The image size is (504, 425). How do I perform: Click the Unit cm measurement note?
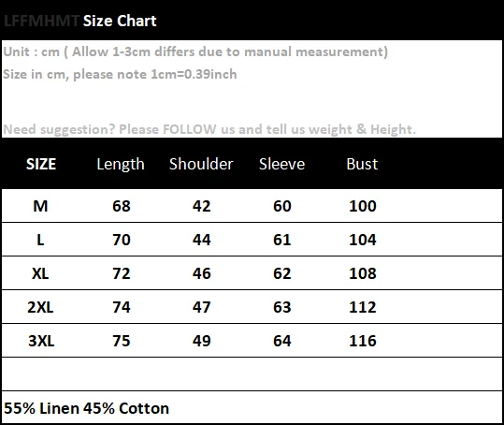195,51
